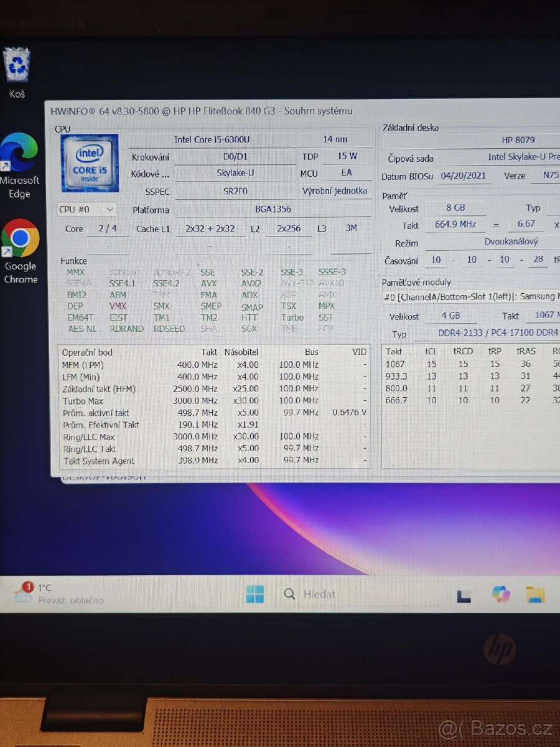Open File Explorer from the taskbar
This screenshot has height=747, width=560.
pos(535,594)
